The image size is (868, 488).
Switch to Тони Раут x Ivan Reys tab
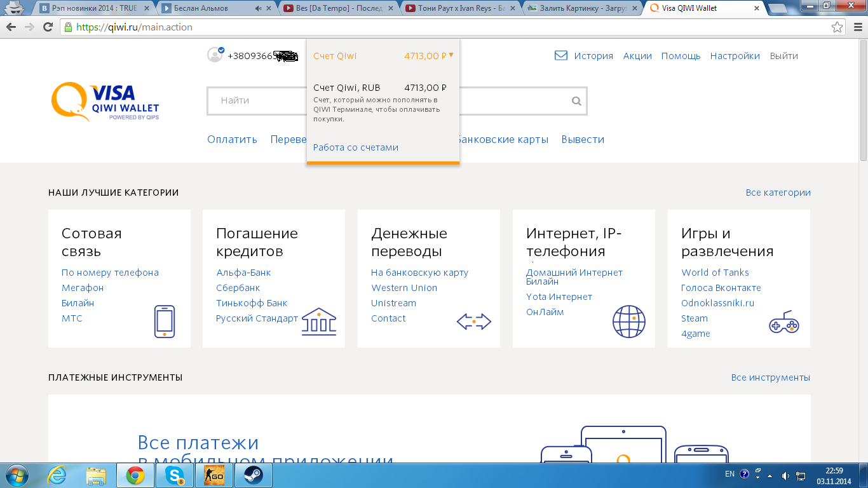click(x=459, y=8)
